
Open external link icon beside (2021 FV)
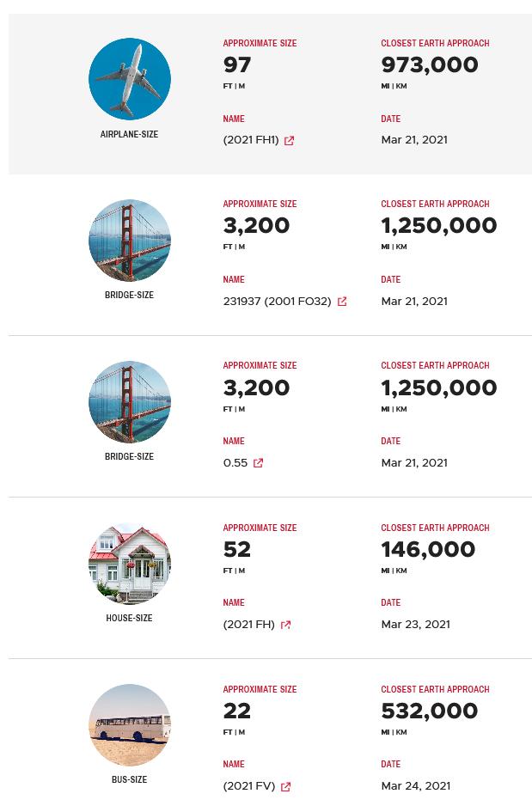point(285,786)
